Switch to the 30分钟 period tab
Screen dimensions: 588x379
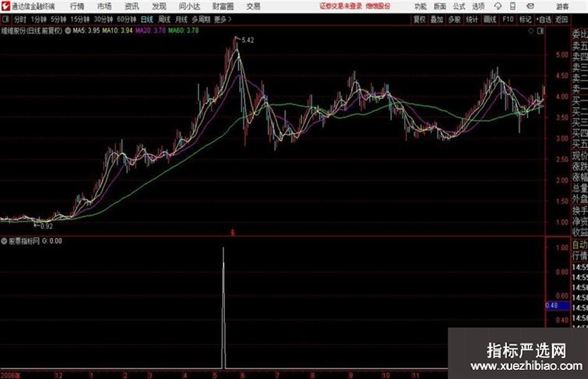click(x=103, y=19)
